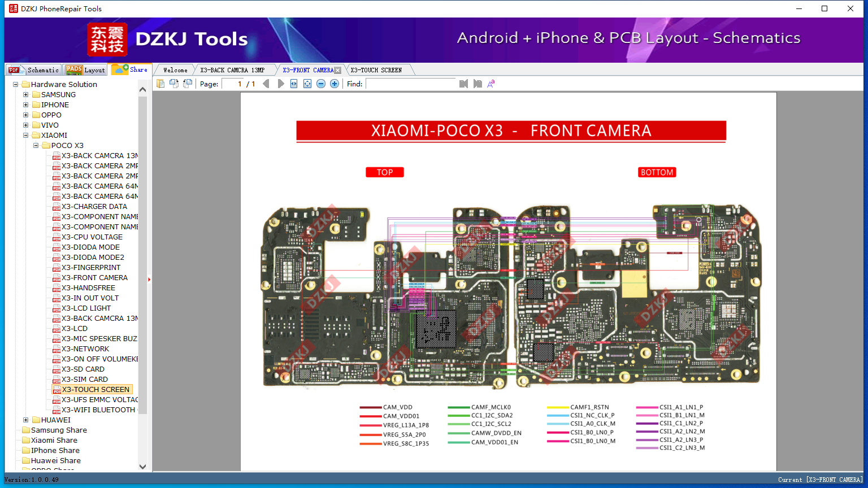Fit the whole page in view
The width and height of the screenshot is (868, 488).
tap(307, 84)
